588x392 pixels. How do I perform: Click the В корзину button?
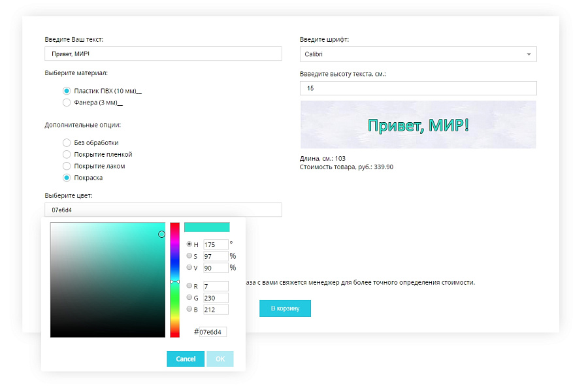[285, 308]
